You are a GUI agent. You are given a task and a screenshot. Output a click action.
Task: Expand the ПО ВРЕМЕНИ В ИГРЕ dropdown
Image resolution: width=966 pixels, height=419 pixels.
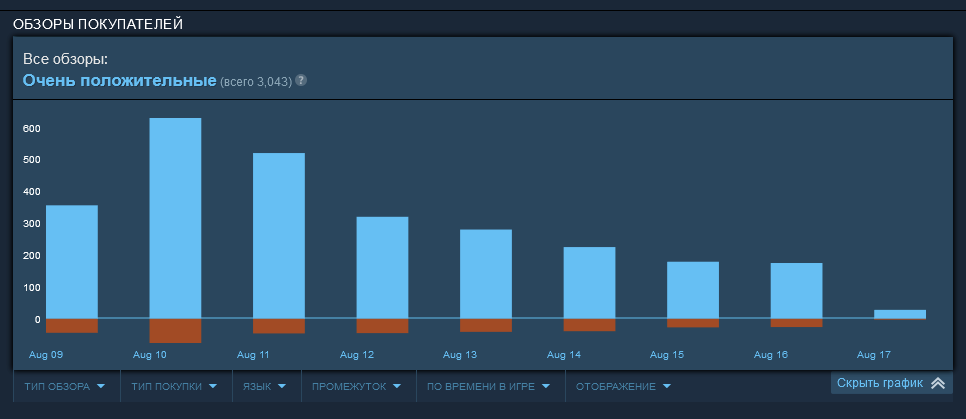(x=489, y=386)
